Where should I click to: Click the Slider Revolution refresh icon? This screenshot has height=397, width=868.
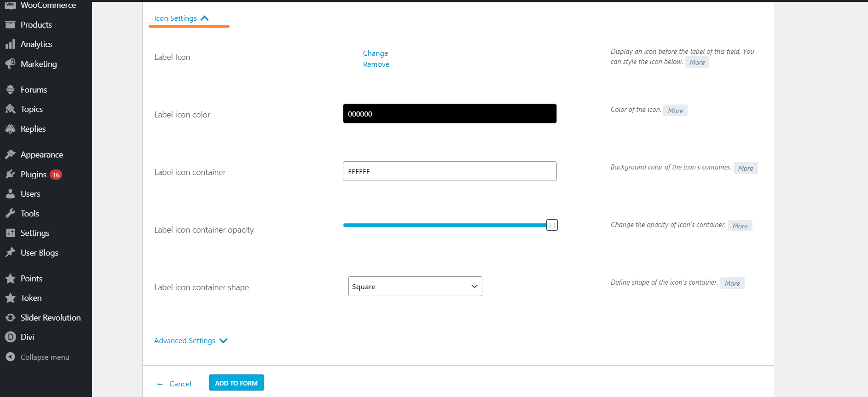point(10,318)
